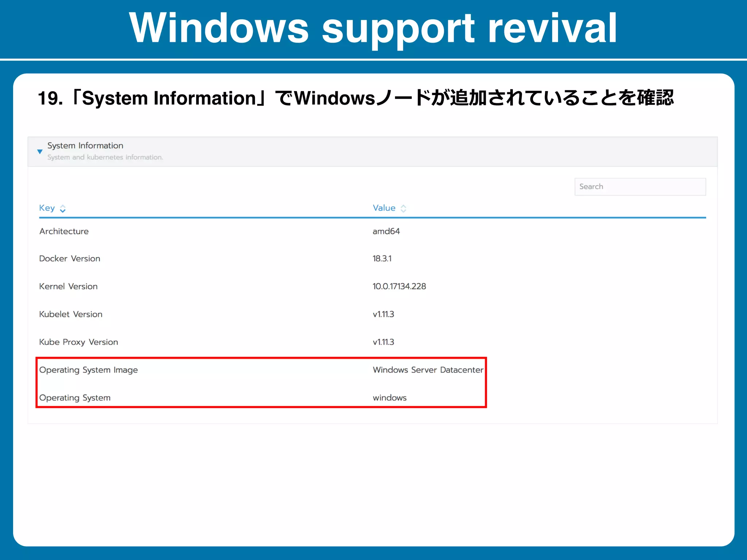
Task: Select the Kubelet Version key cell
Action: (71, 314)
